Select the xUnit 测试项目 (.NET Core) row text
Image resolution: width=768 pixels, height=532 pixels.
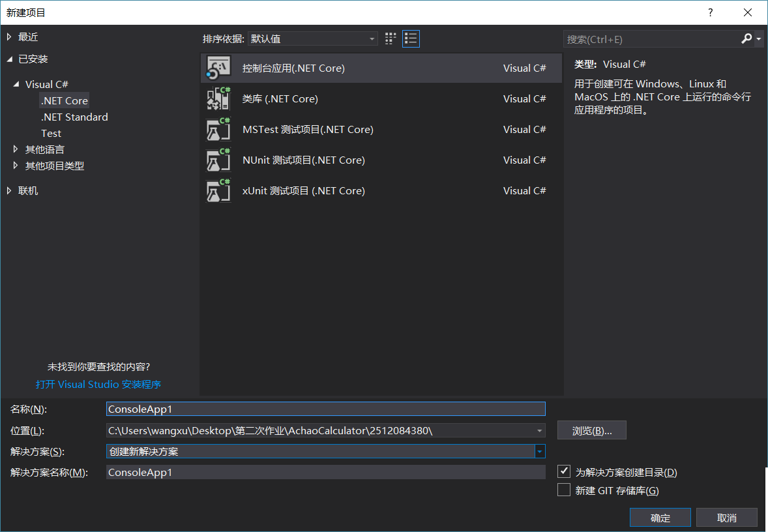[x=304, y=190]
